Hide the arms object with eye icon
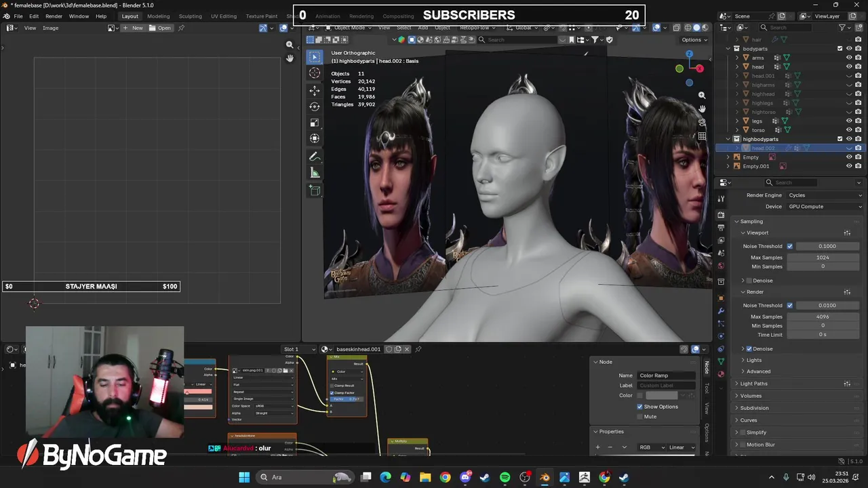Viewport: 868px width, 488px height. [x=849, y=58]
